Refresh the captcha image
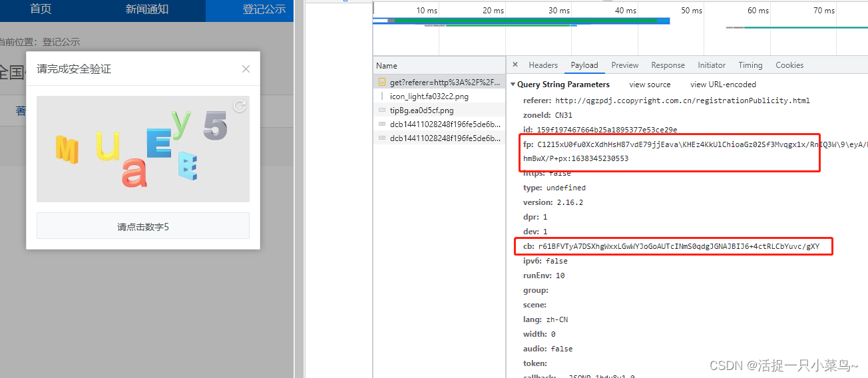 tap(240, 106)
